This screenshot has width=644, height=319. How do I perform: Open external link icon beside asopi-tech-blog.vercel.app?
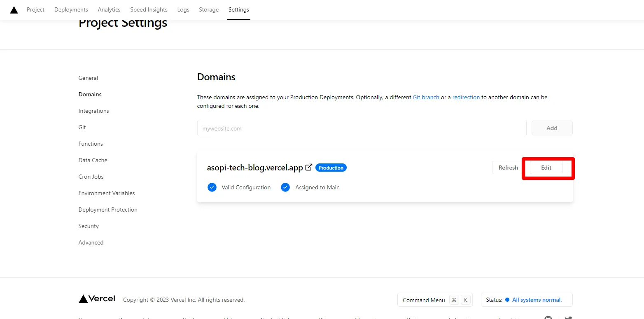coord(308,167)
